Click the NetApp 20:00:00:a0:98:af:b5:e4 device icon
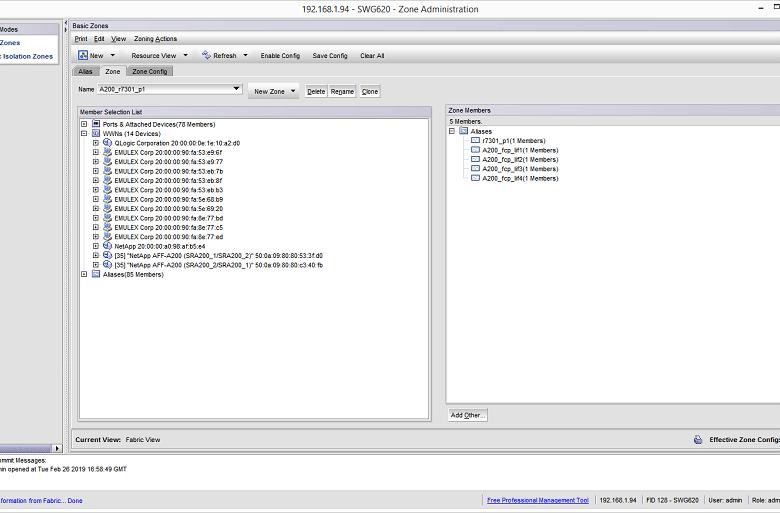This screenshot has height=513, width=780. tap(107, 246)
